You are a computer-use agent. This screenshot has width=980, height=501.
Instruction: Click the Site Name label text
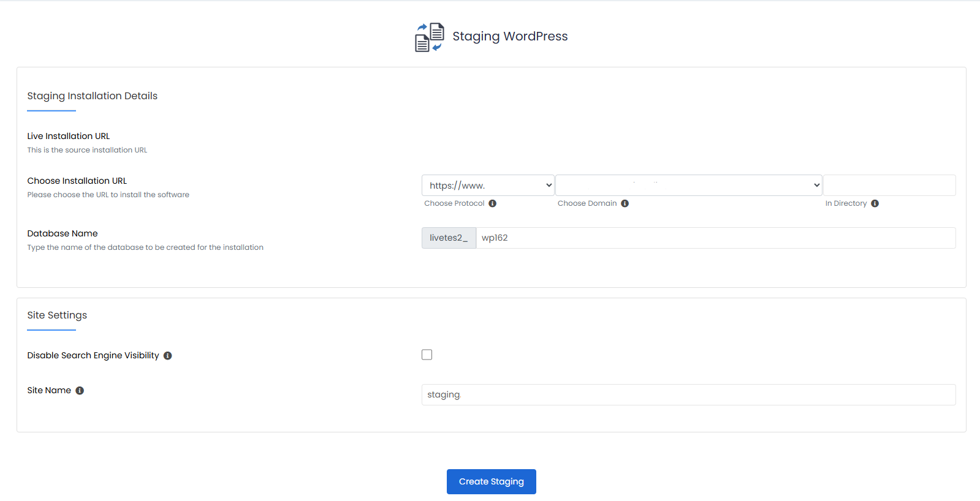tap(49, 390)
